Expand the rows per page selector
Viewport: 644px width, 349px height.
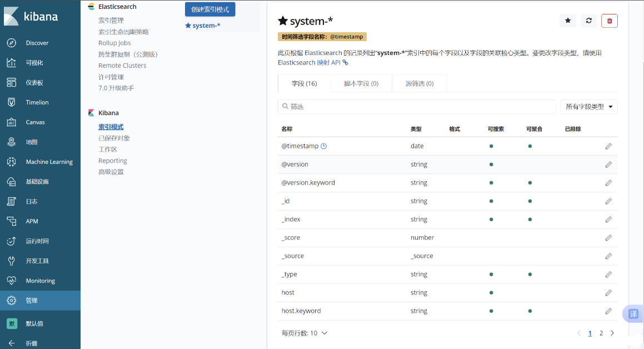pyautogui.click(x=304, y=333)
